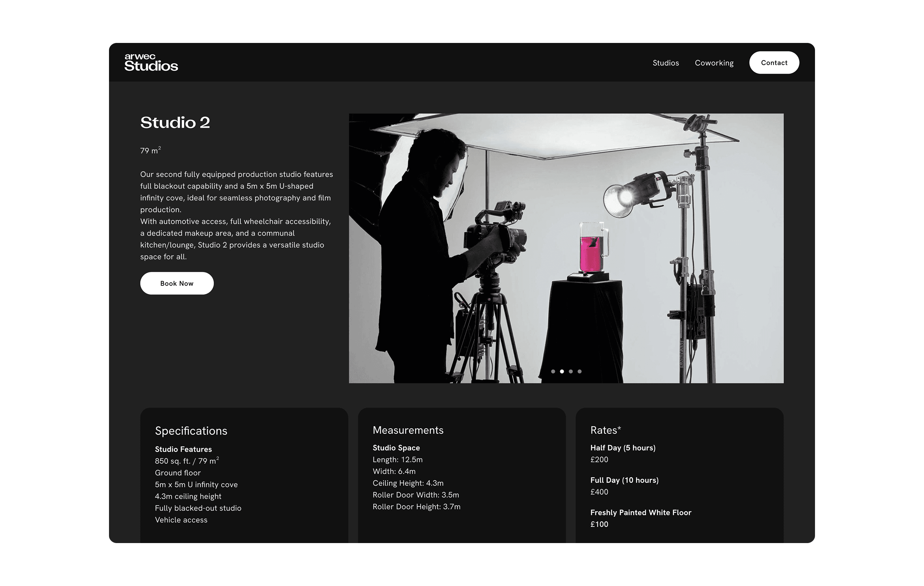Image resolution: width=924 pixels, height=586 pixels.
Task: Select the active second carousel dot
Action: [562, 371]
